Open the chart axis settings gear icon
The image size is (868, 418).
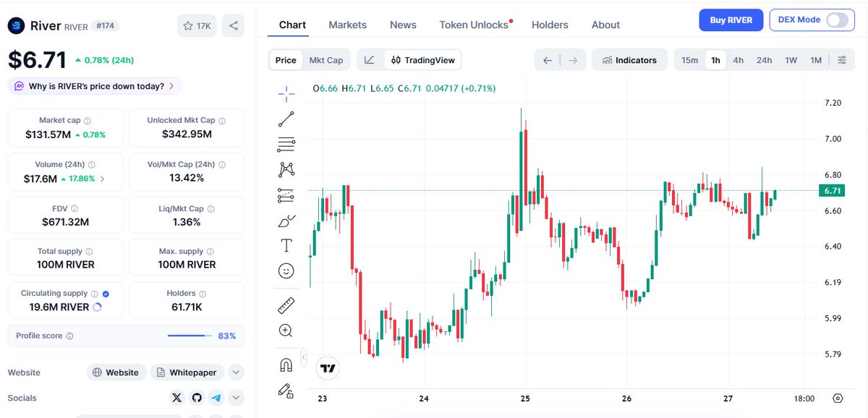[x=838, y=398]
